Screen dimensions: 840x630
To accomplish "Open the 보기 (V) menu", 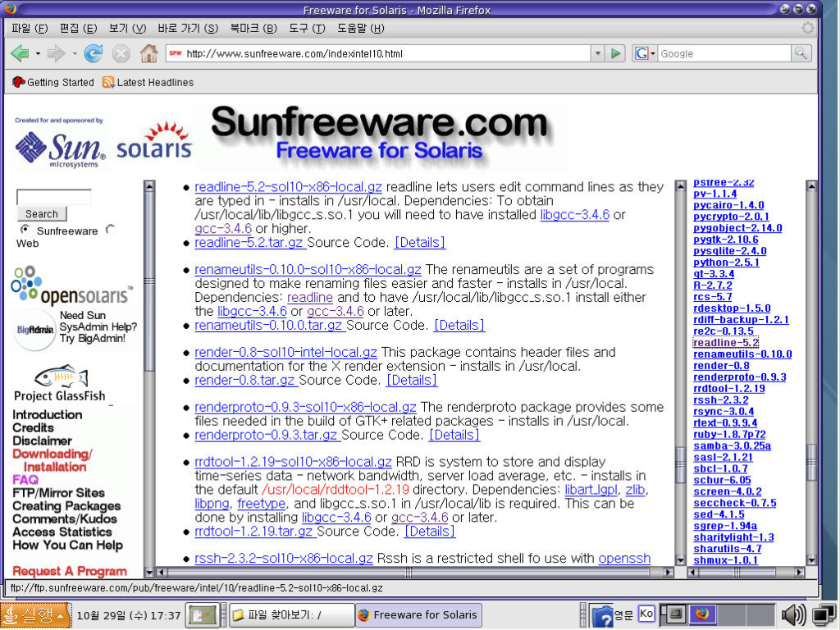I will pos(127,28).
